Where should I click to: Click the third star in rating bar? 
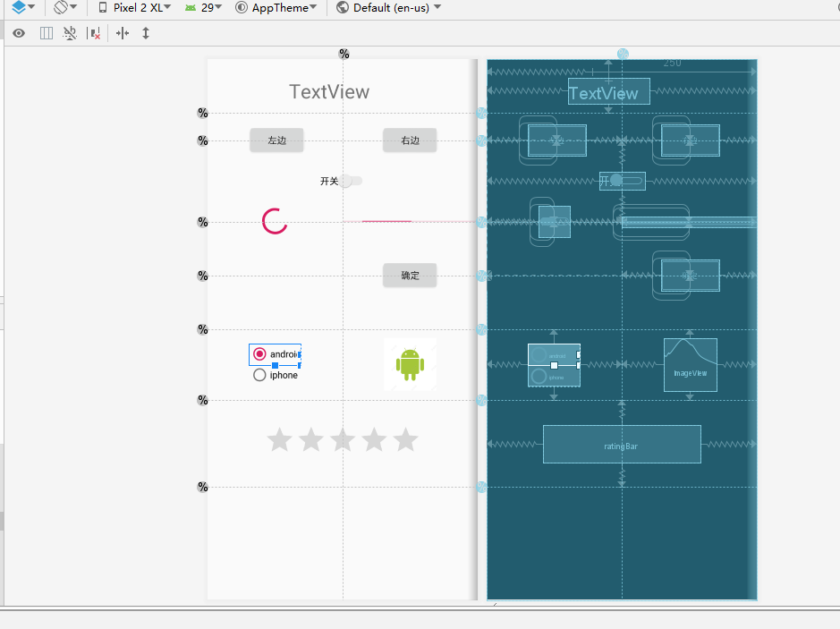(x=343, y=440)
